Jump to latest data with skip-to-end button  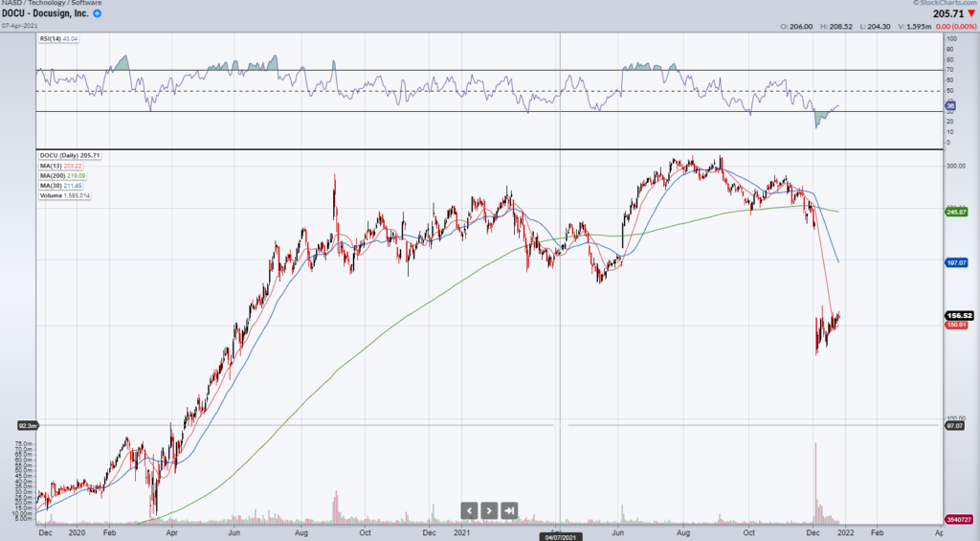pyautogui.click(x=509, y=510)
